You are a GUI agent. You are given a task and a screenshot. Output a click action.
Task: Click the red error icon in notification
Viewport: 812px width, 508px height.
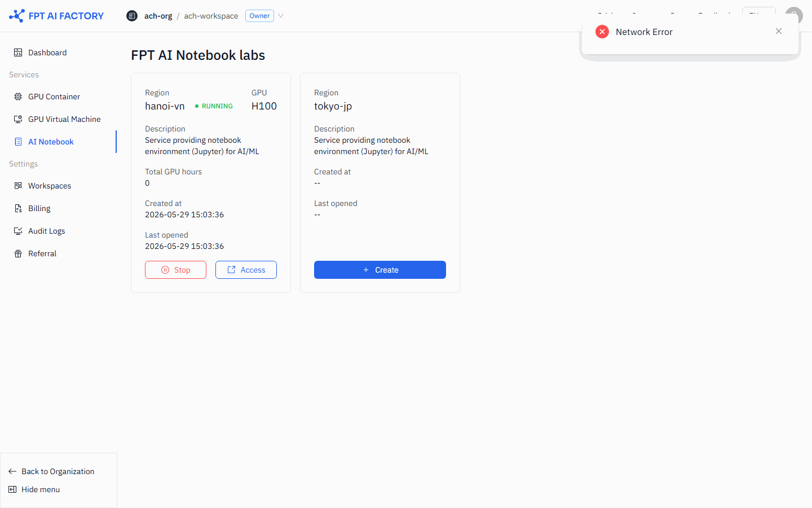602,32
